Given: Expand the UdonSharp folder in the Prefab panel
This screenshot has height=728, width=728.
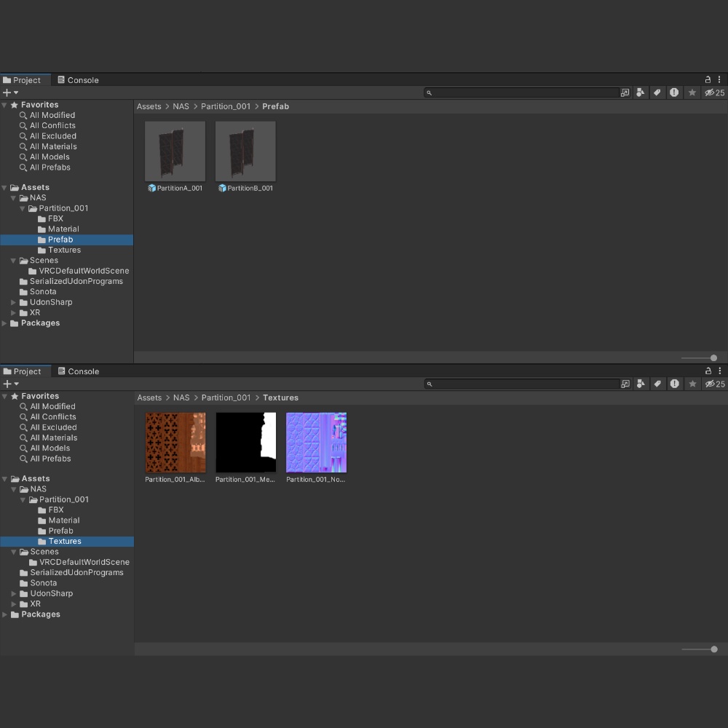Looking at the screenshot, I should 13,302.
